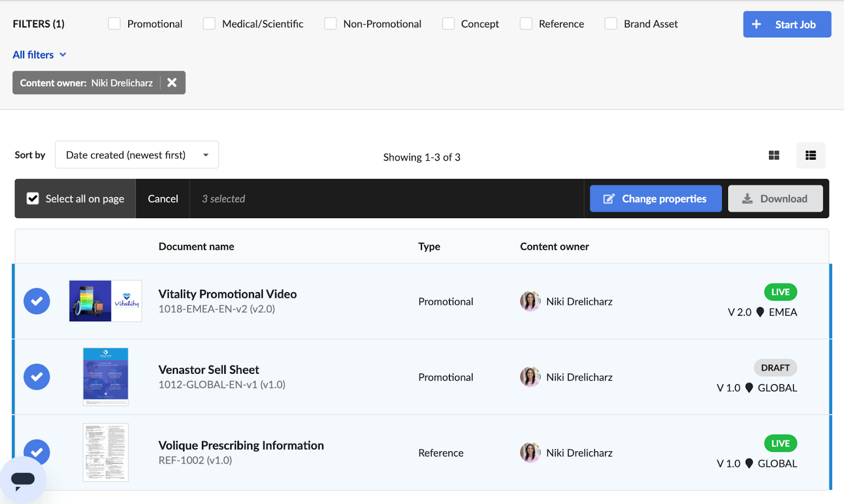Enable the Reference filter checkbox
Screen dimensions: 844x504
(526, 24)
